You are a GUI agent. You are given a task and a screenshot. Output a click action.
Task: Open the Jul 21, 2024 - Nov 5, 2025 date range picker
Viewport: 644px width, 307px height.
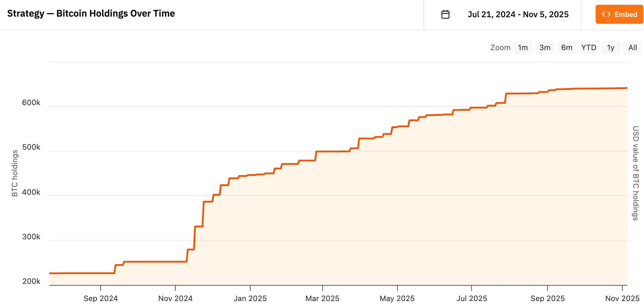518,14
